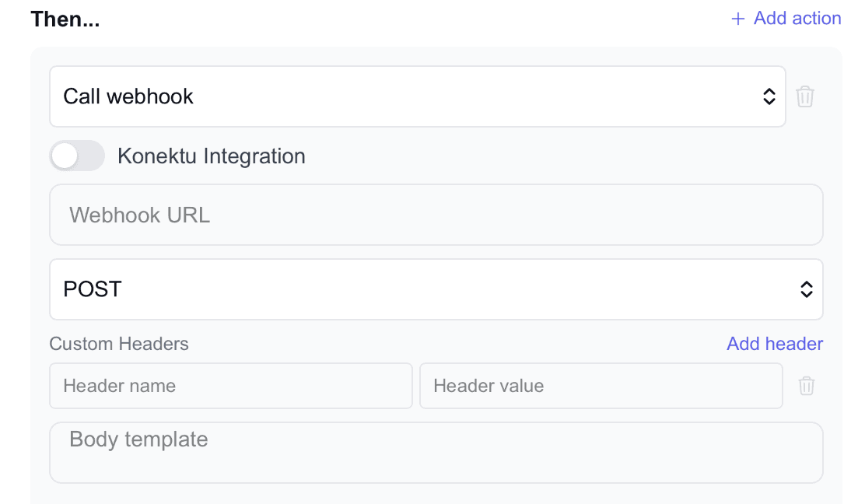Click into the Header name field
This screenshot has width=865, height=504.
[230, 386]
